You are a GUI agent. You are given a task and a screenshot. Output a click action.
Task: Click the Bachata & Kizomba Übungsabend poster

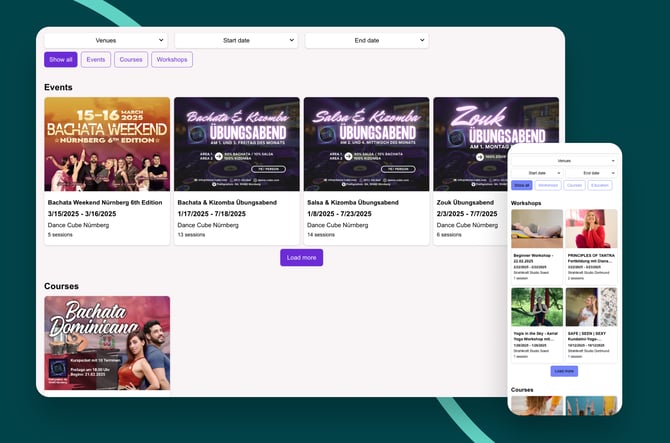coord(236,144)
